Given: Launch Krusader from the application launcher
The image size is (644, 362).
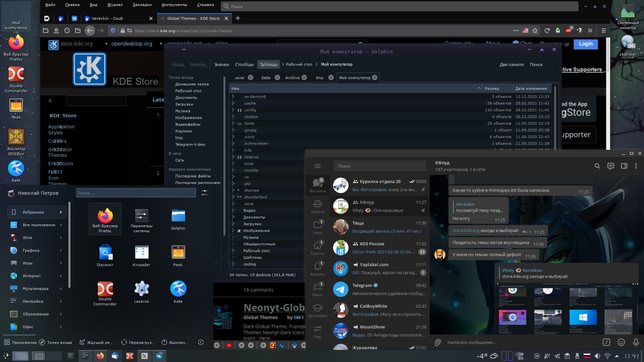Looking at the screenshot, I should pyautogui.click(x=141, y=256).
